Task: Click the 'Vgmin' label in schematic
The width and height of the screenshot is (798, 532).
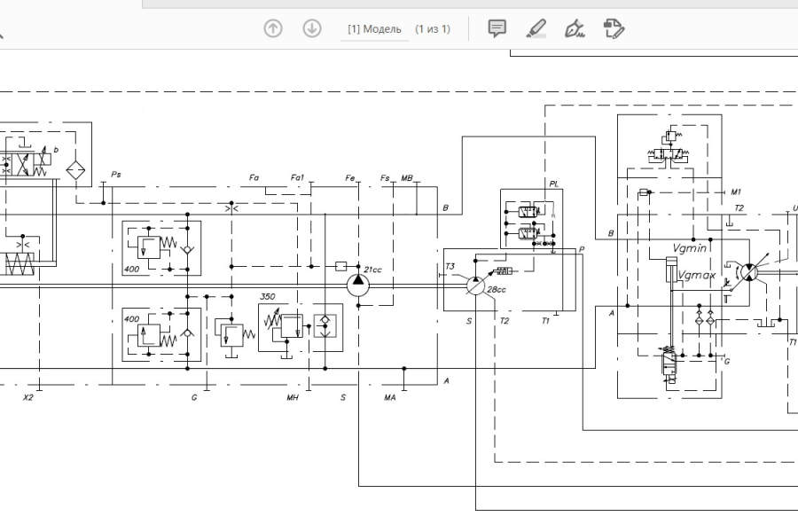Action: [690, 248]
